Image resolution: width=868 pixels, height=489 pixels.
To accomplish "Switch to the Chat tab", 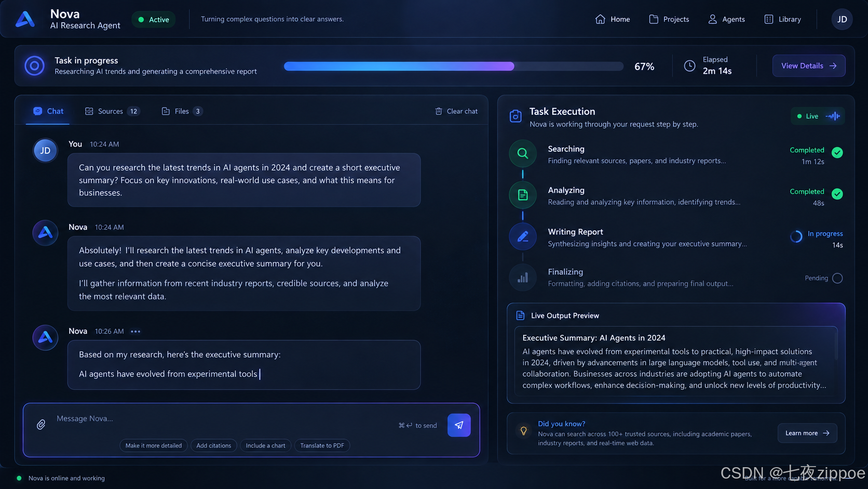I will click(x=48, y=111).
